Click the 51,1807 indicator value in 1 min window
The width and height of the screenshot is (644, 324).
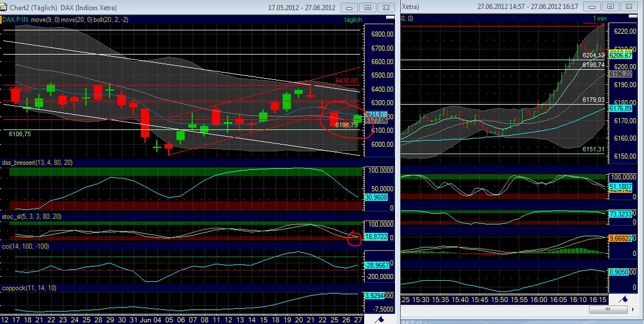pos(620,187)
